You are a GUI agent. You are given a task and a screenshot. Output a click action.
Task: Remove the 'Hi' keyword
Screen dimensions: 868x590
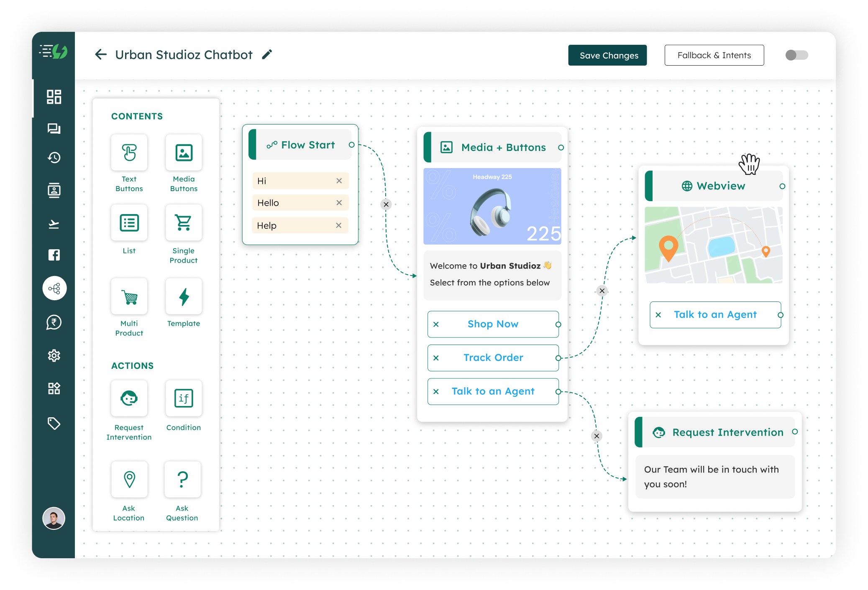(x=339, y=181)
